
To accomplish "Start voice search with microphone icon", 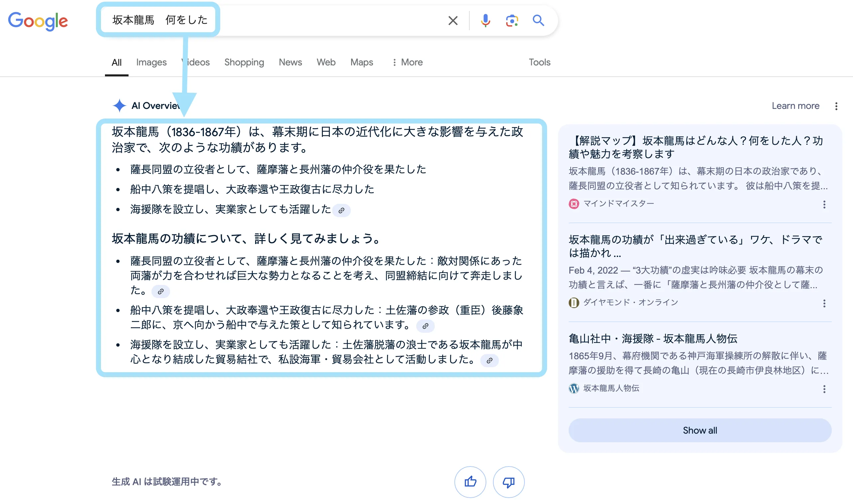I will tap(485, 21).
